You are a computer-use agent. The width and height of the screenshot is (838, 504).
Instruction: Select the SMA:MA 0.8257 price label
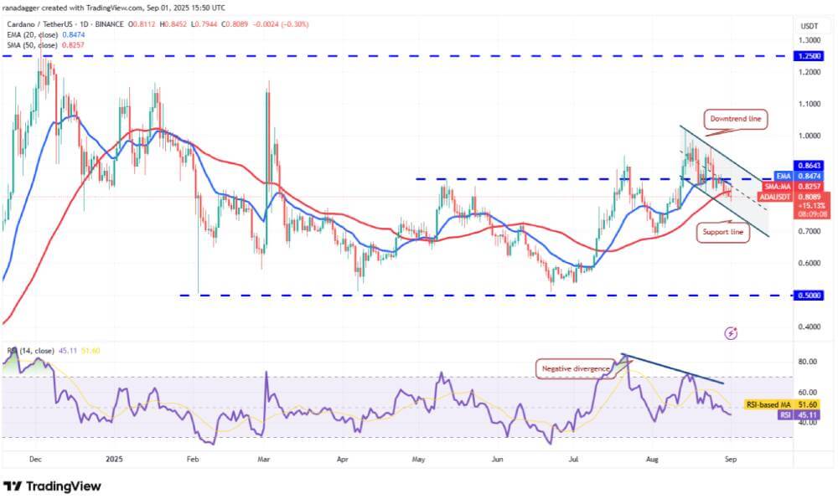coord(796,187)
